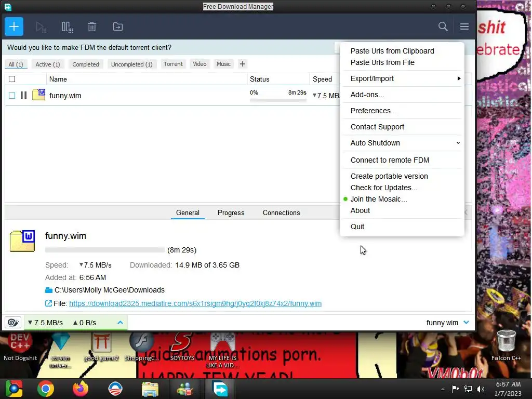
Task: Choose Paste Urls from Clipboard
Action: (x=392, y=51)
